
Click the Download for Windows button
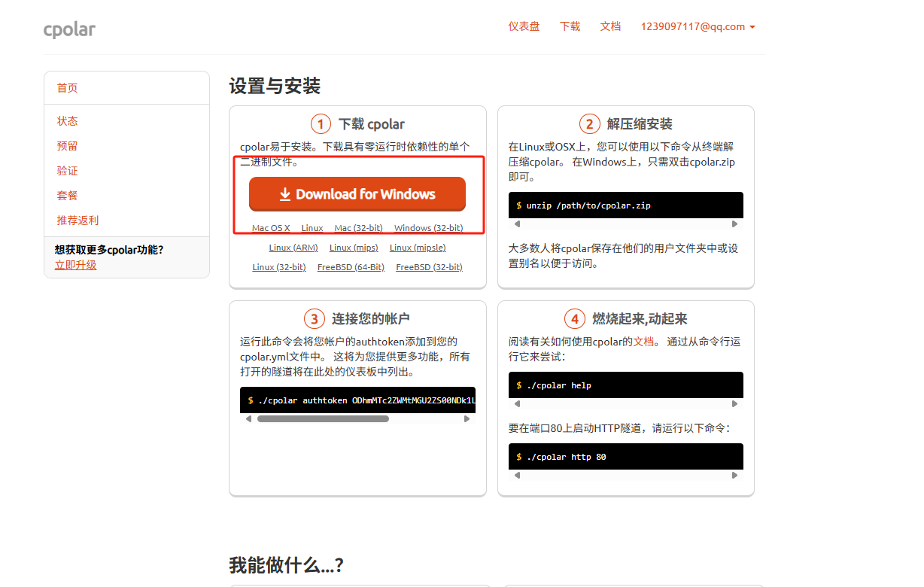click(x=357, y=194)
